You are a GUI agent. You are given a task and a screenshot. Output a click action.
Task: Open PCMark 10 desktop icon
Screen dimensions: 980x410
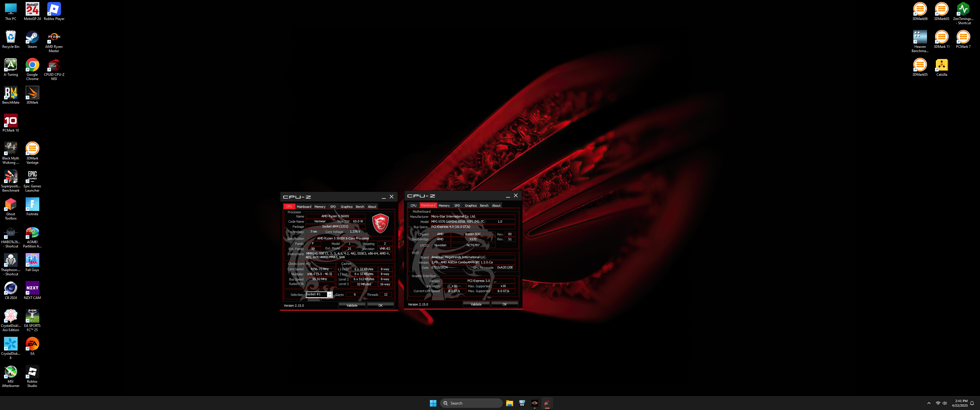pyautogui.click(x=11, y=123)
